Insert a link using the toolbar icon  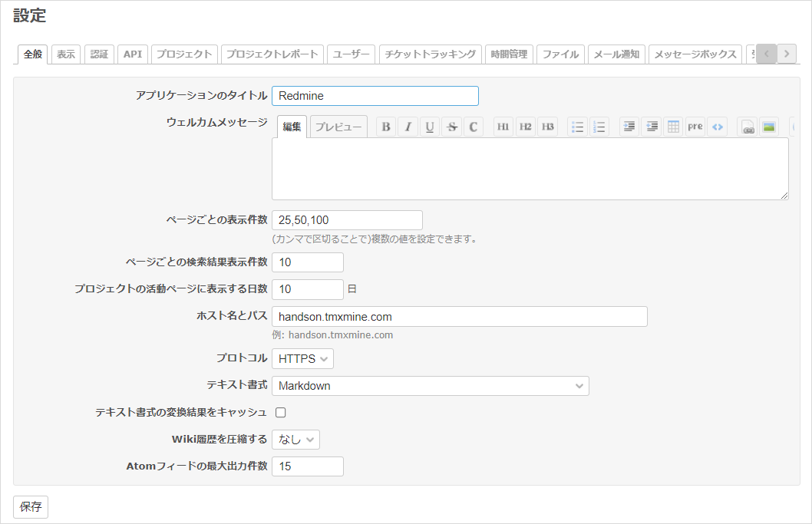click(x=746, y=127)
